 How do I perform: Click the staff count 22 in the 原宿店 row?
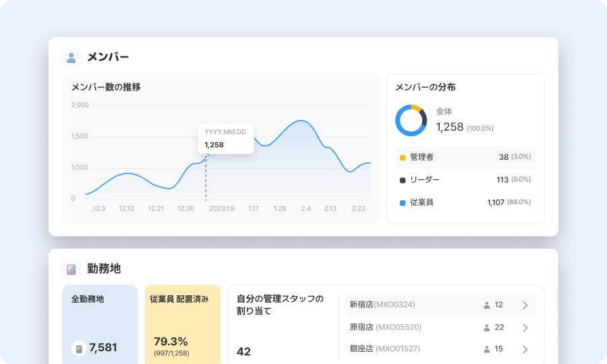[499, 327]
